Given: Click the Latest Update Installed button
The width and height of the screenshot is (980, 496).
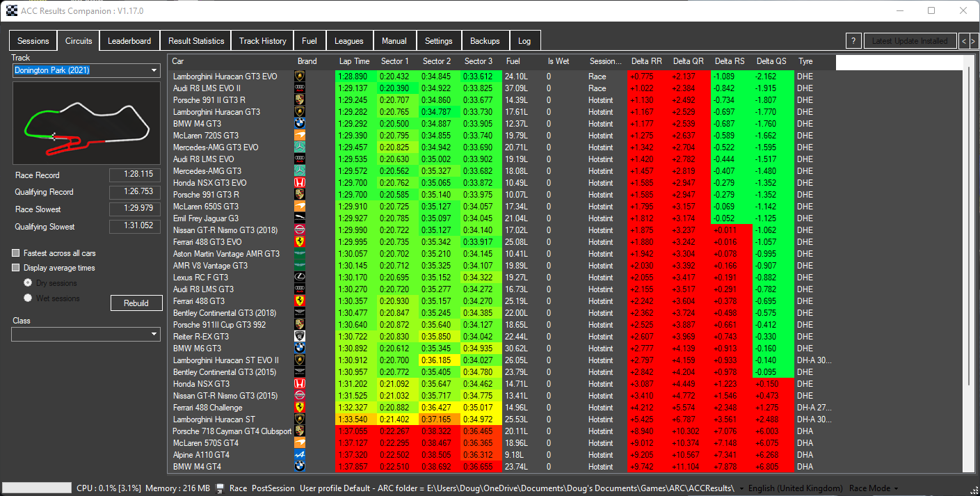Looking at the screenshot, I should 909,41.
